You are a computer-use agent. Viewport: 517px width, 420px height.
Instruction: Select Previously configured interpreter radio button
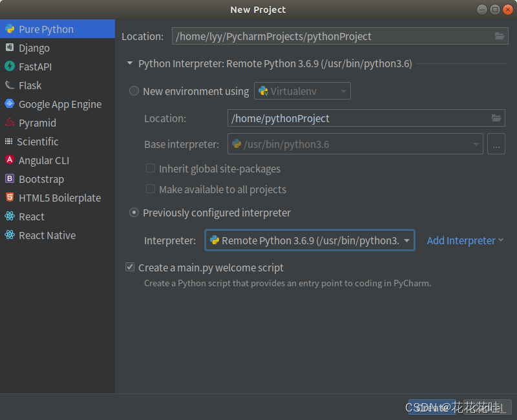tap(134, 213)
